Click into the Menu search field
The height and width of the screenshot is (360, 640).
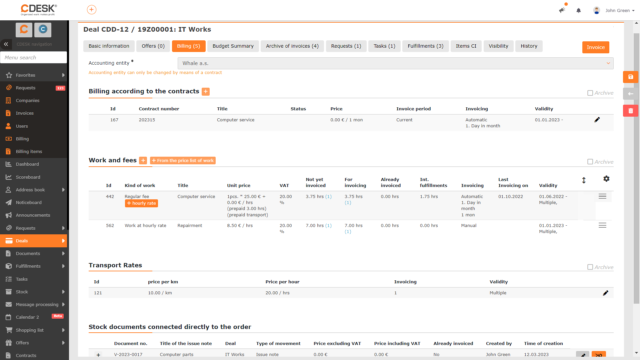pos(33,58)
